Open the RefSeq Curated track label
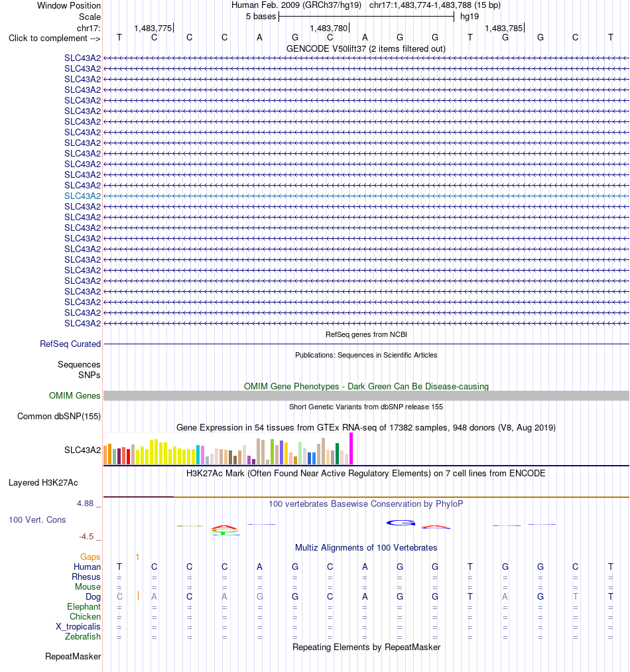This screenshot has height=672, width=630. click(70, 344)
